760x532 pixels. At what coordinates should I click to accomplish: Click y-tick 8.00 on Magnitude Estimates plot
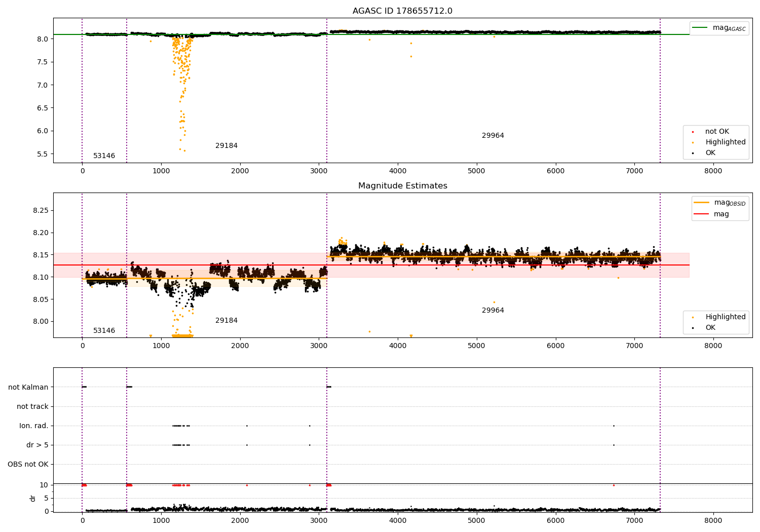tap(41, 322)
